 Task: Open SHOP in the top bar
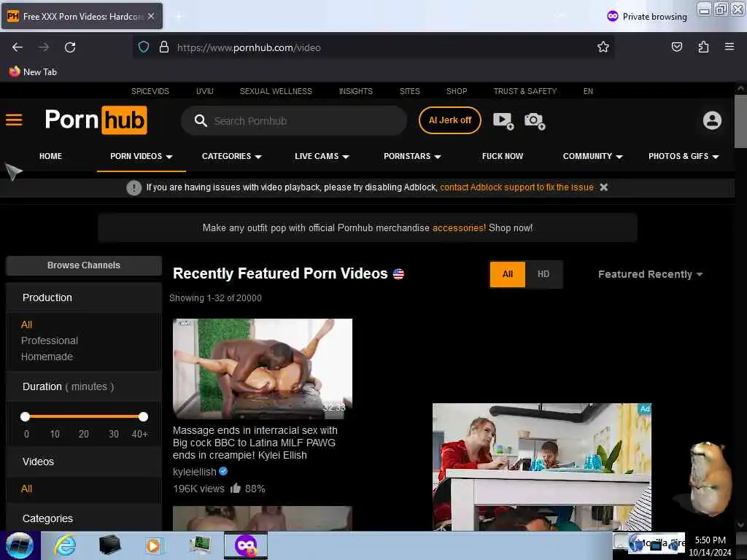pos(457,91)
